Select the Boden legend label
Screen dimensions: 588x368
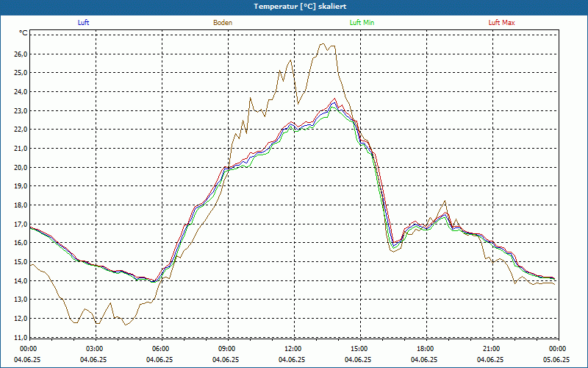point(223,23)
